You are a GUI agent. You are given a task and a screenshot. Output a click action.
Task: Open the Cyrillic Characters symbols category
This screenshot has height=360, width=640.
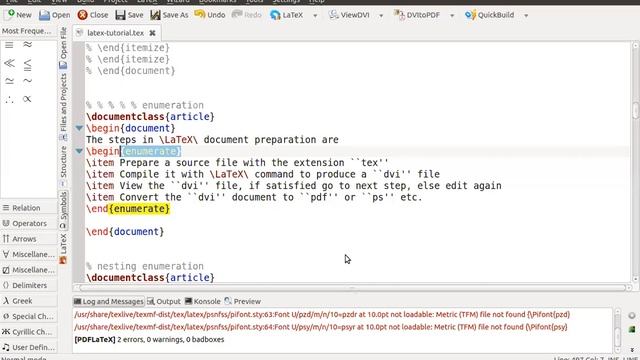point(29,332)
